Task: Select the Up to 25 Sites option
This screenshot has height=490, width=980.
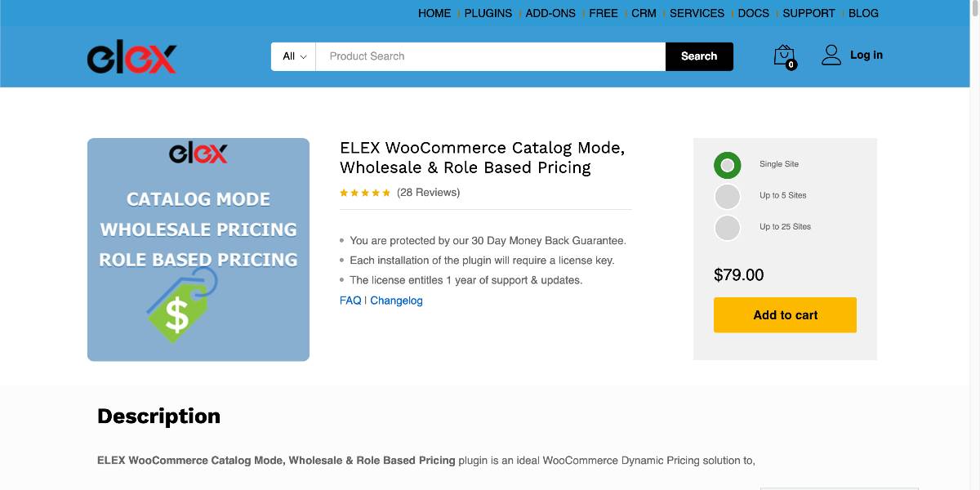Action: (x=727, y=227)
